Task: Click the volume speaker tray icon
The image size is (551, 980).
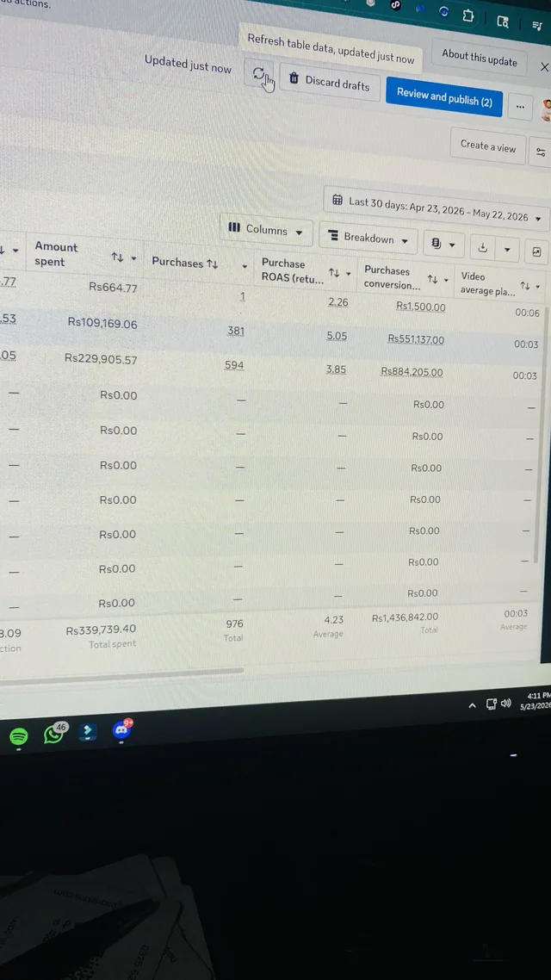Action: click(x=506, y=703)
